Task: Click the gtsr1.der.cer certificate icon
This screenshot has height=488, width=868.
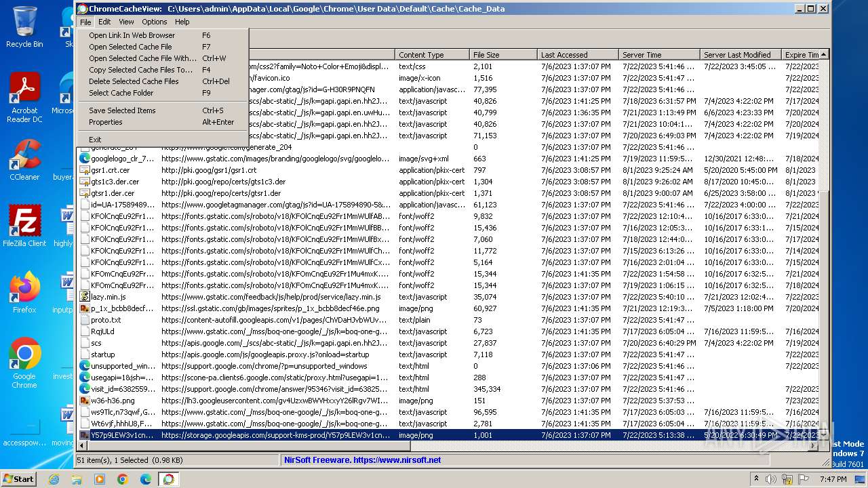Action: point(85,193)
